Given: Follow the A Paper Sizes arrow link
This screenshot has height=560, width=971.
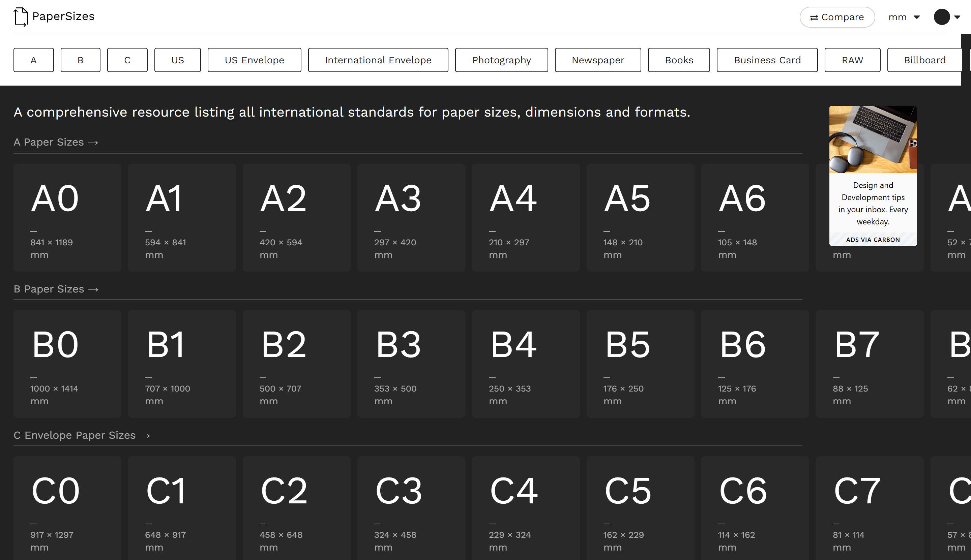Looking at the screenshot, I should (x=56, y=142).
